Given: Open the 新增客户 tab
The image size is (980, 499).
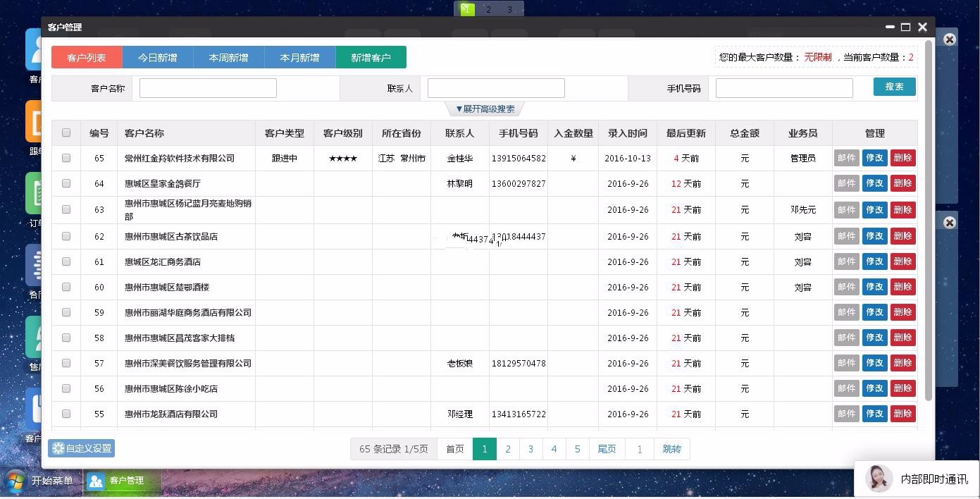Looking at the screenshot, I should point(371,57).
